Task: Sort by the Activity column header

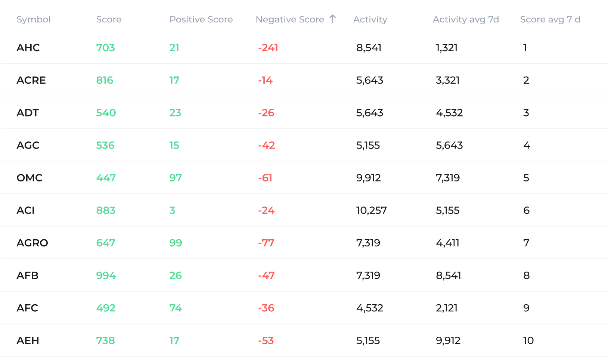Action: 370,19
